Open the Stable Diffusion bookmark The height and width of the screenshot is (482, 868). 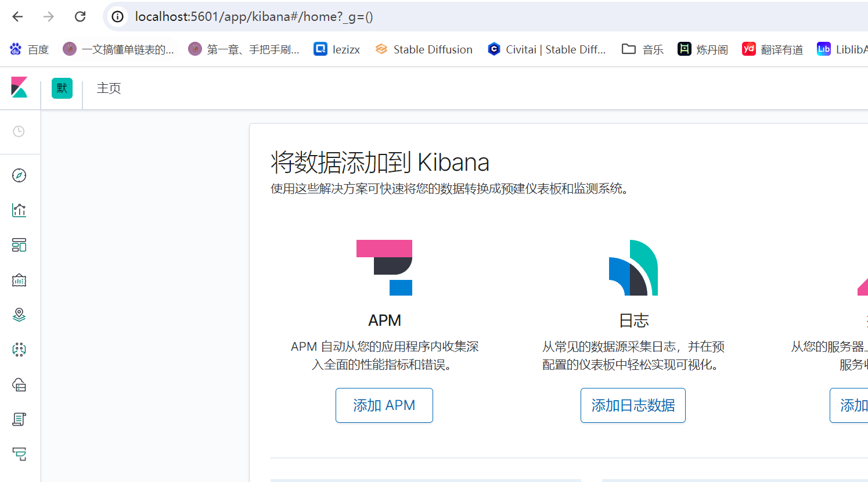[424, 49]
